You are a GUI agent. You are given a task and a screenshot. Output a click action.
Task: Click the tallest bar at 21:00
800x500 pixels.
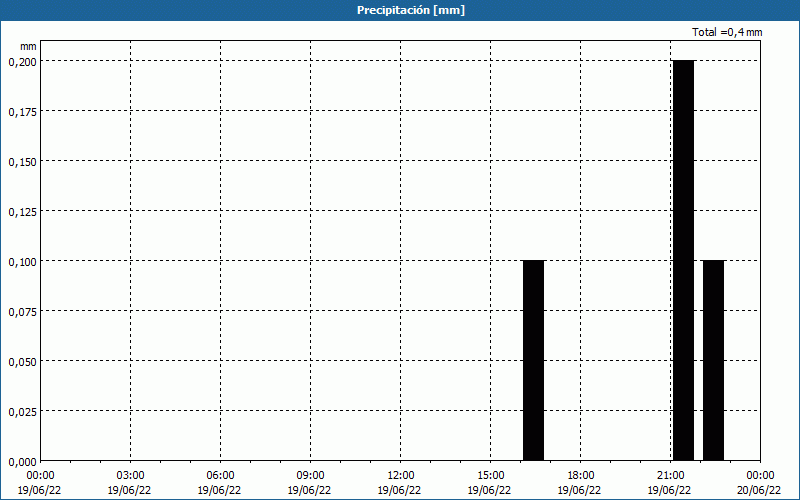coord(683,260)
